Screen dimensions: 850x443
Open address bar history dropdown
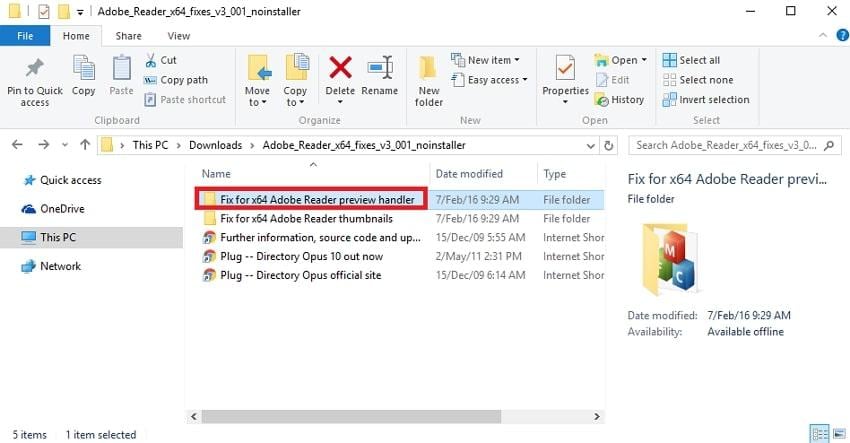pyautogui.click(x=591, y=145)
